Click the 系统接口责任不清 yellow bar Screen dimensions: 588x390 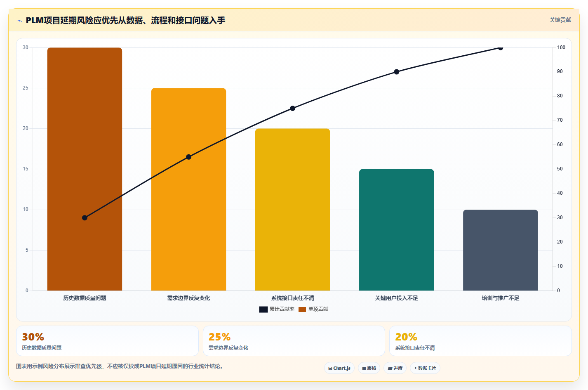[x=293, y=210]
